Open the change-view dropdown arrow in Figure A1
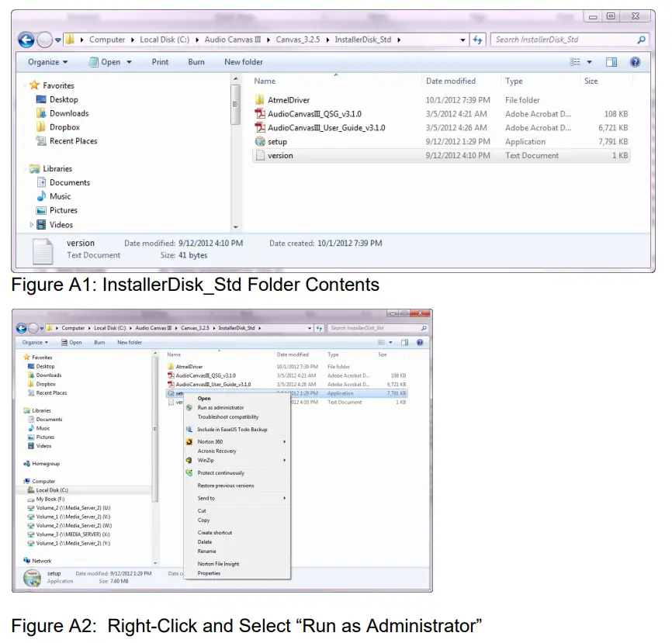 click(x=589, y=62)
